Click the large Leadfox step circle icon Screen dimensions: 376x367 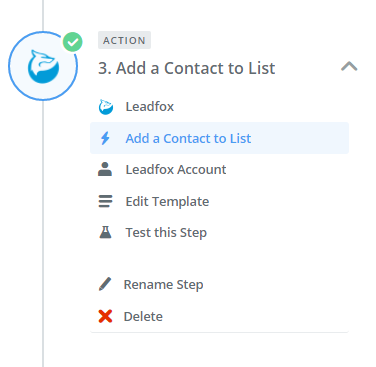pyautogui.click(x=43, y=66)
